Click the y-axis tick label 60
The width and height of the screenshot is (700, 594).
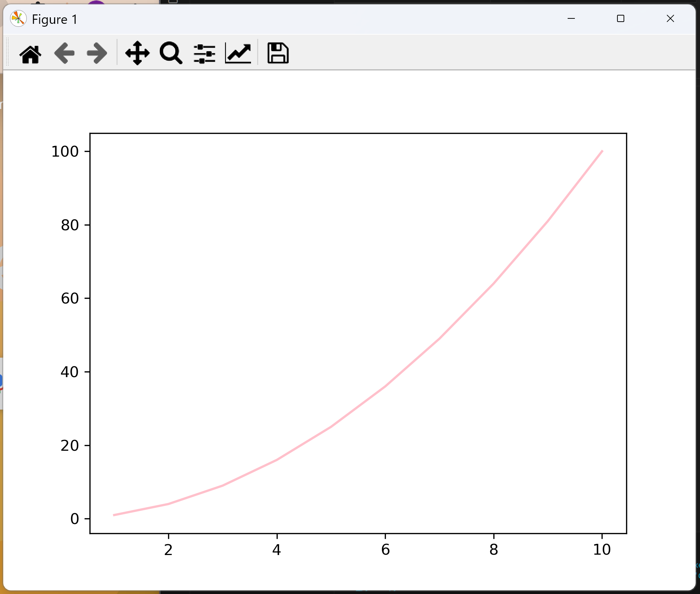[70, 298]
